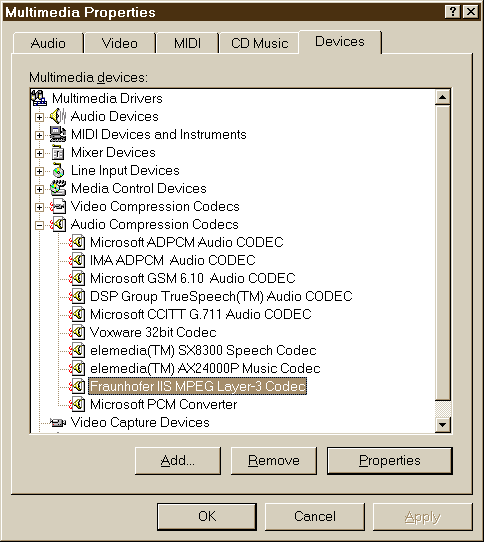484x542 pixels.
Task: Click the Properties button
Action: coord(390,460)
